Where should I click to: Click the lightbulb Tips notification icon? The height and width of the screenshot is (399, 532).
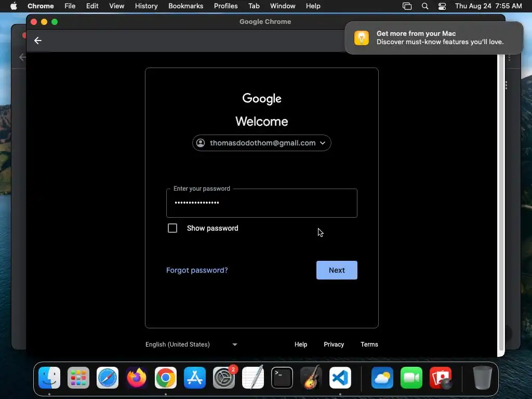click(x=362, y=37)
